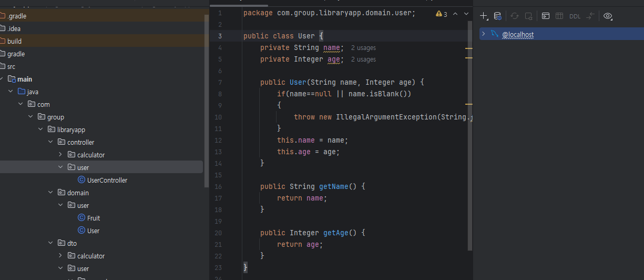Select the .gradle folder
This screenshot has width=644, height=280.
coord(101,16)
